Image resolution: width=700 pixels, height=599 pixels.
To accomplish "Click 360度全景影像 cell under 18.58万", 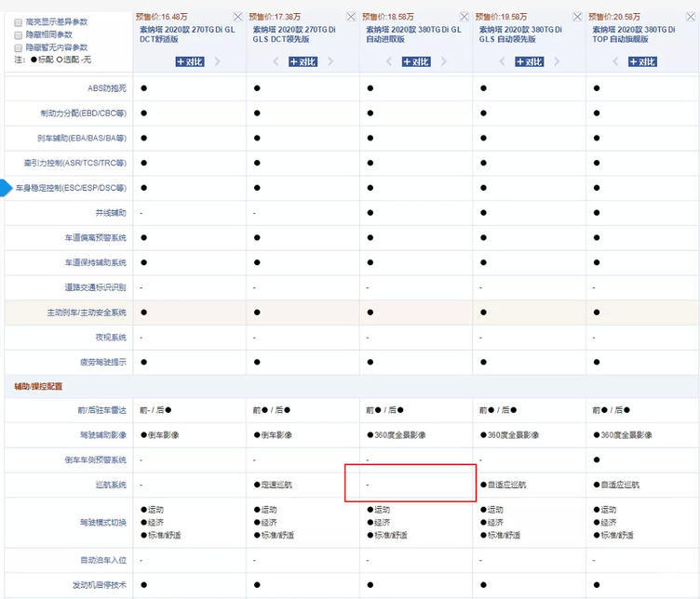I will point(396,435).
